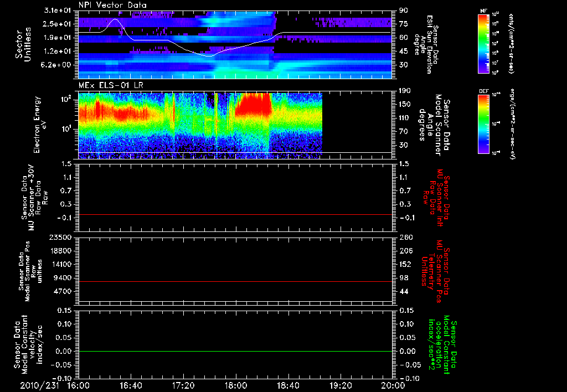Click the red "MU Scanner Pos Telemetry" axis title
This screenshot has width=567, height=392.
point(435,271)
